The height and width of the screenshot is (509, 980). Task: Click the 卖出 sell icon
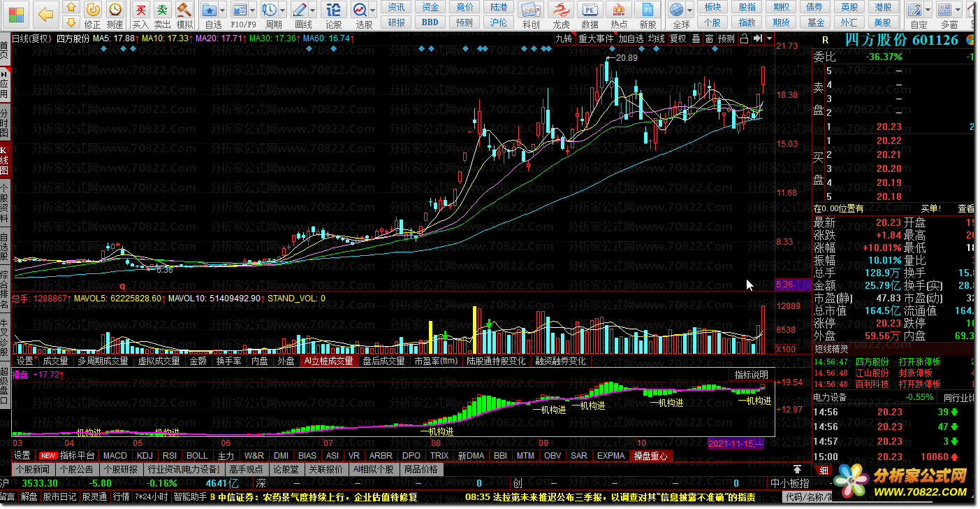162,10
